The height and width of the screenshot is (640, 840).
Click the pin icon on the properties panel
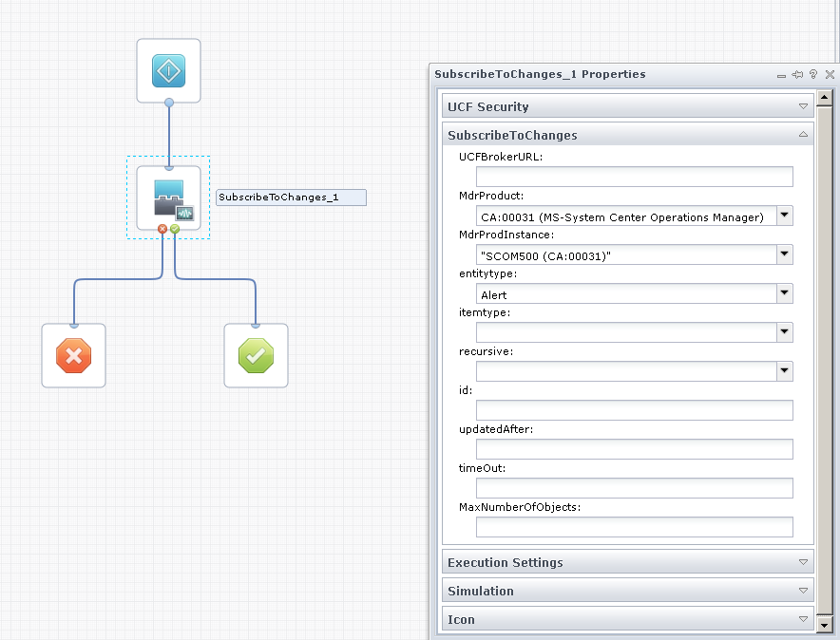coord(796,74)
